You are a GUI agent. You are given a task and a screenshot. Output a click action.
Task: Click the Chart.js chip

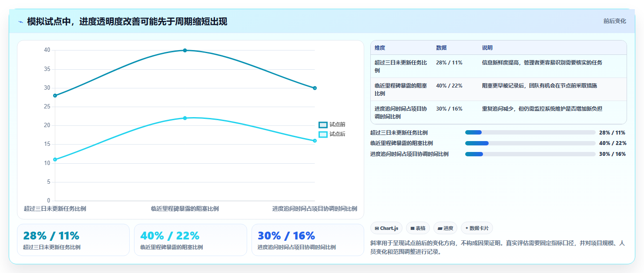tap(386, 228)
